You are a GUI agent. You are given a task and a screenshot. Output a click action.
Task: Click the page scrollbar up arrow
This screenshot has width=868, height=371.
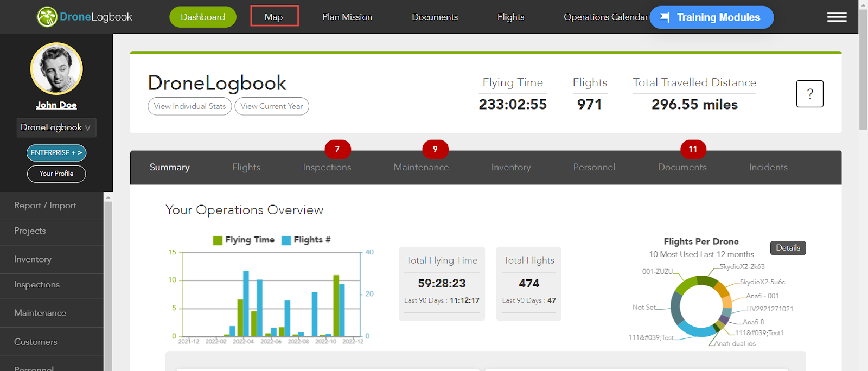[x=863, y=4]
